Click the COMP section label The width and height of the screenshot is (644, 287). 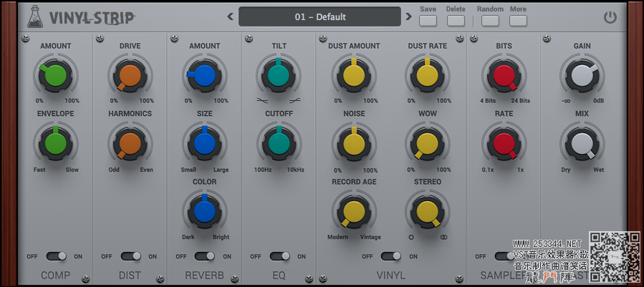55,275
